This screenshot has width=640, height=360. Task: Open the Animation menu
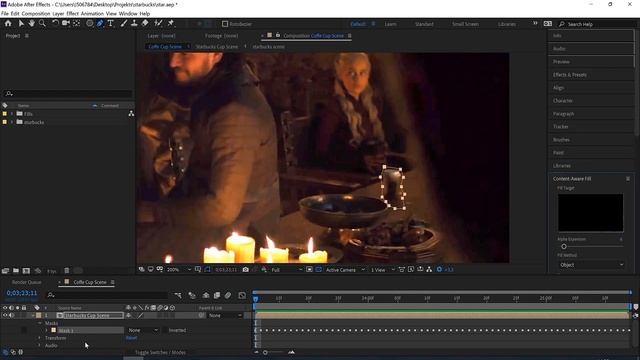pyautogui.click(x=92, y=13)
